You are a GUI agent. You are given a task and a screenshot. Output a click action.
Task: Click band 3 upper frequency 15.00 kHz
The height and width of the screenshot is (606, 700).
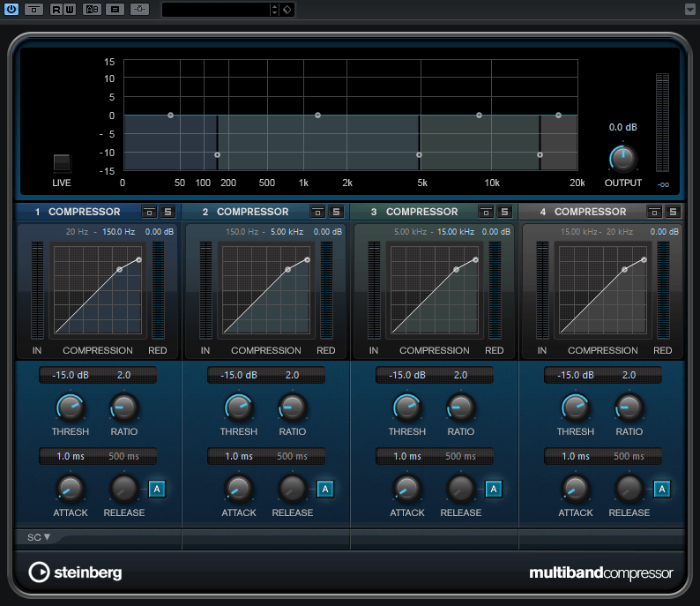[456, 232]
